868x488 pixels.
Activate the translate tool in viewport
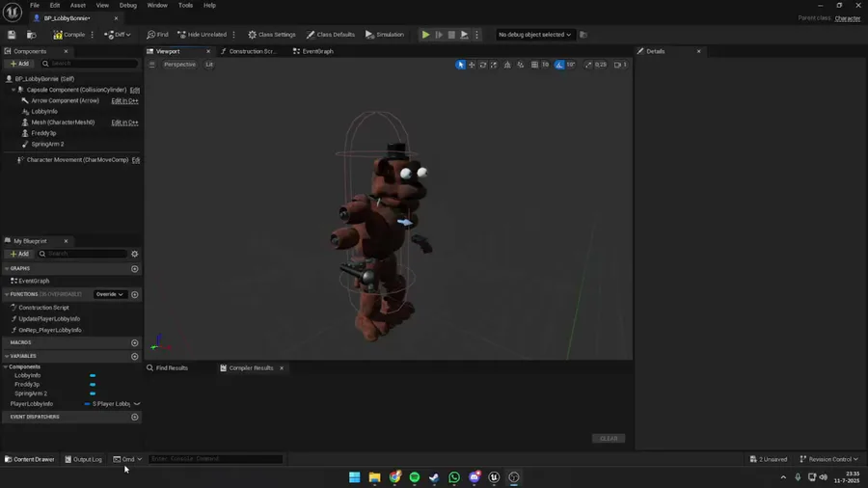pos(472,65)
